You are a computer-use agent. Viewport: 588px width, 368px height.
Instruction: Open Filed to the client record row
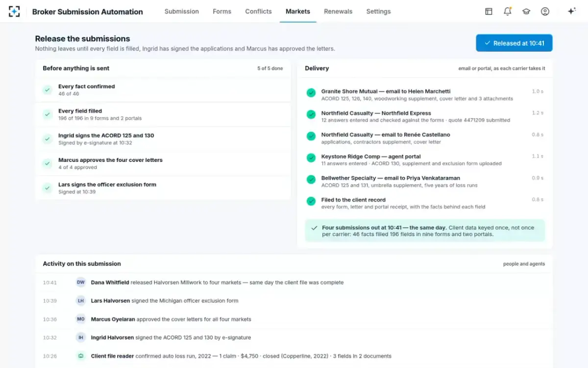coord(425,203)
